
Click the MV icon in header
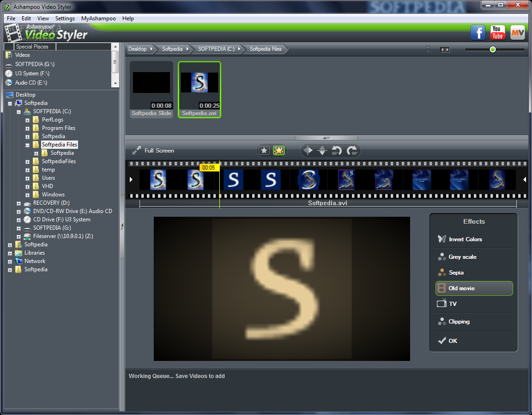click(x=517, y=33)
